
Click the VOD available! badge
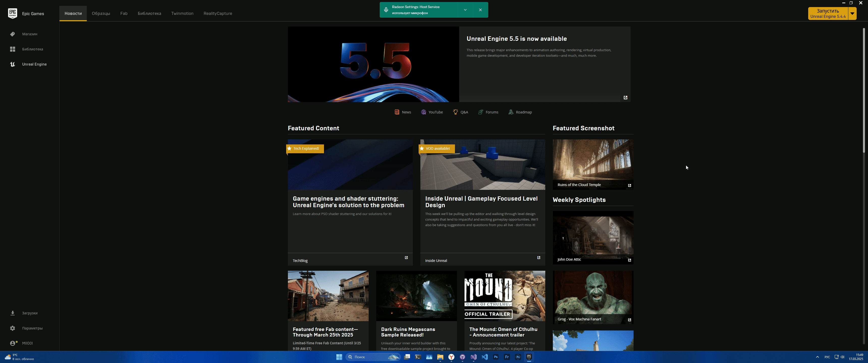tap(437, 148)
